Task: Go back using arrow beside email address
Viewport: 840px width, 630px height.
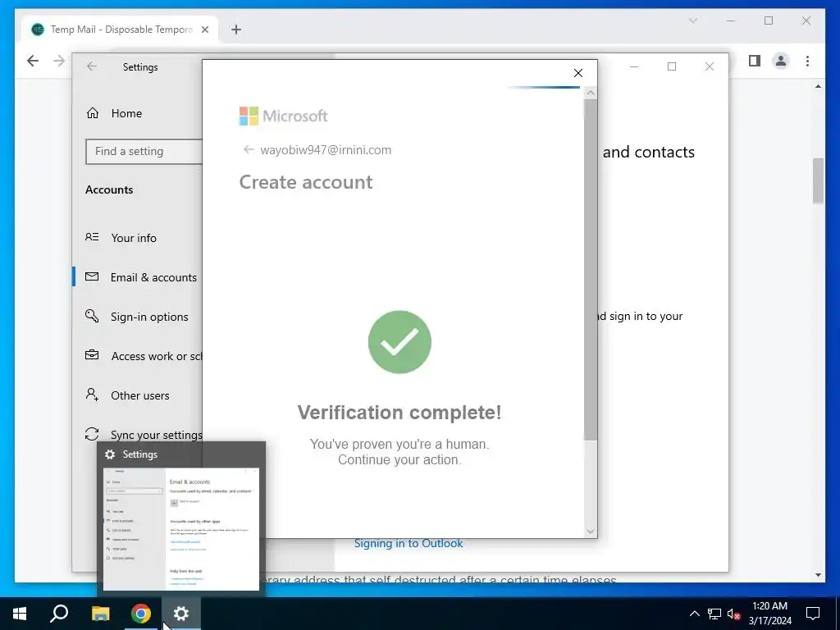Action: tap(248, 149)
